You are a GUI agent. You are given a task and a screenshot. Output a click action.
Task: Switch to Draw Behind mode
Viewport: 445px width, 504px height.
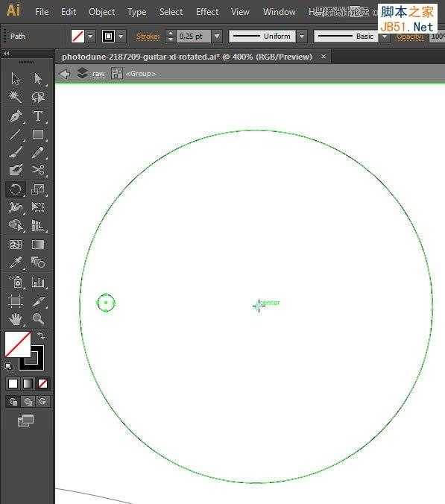coord(28,401)
